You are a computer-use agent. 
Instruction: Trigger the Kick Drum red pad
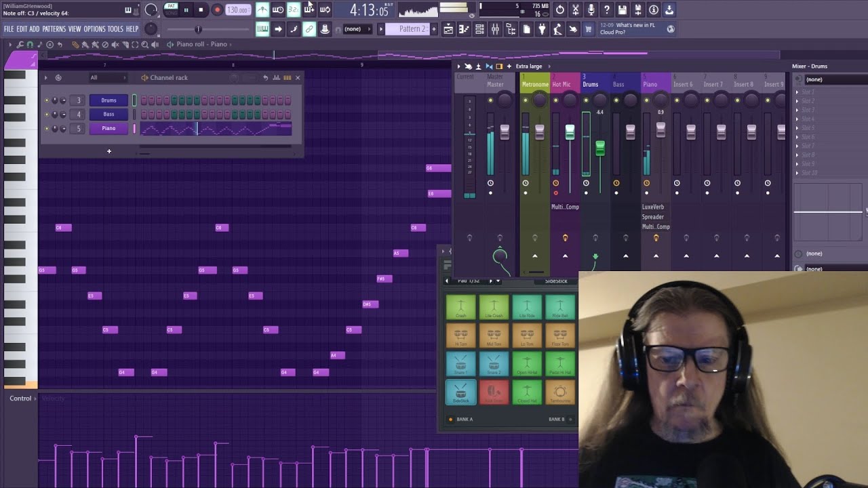(494, 392)
